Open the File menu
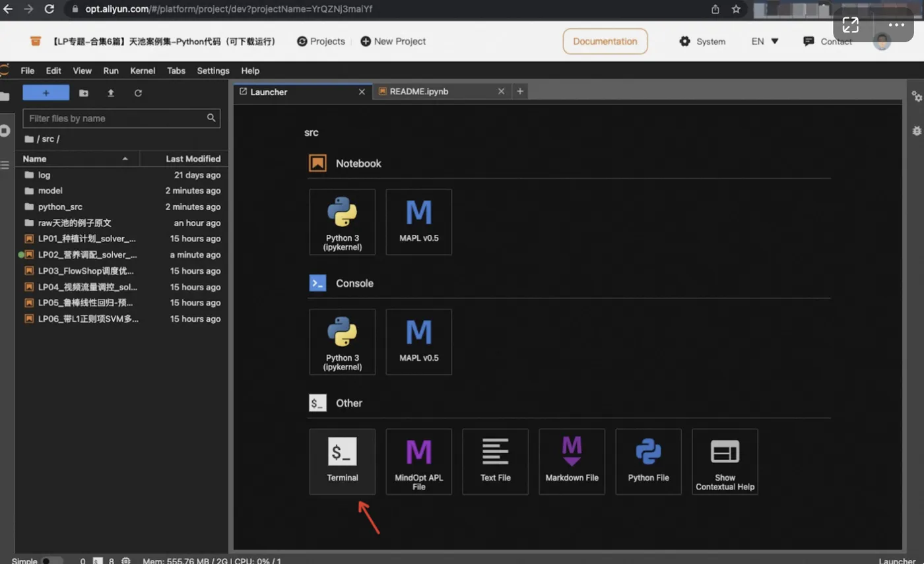This screenshot has height=564, width=924. point(28,71)
